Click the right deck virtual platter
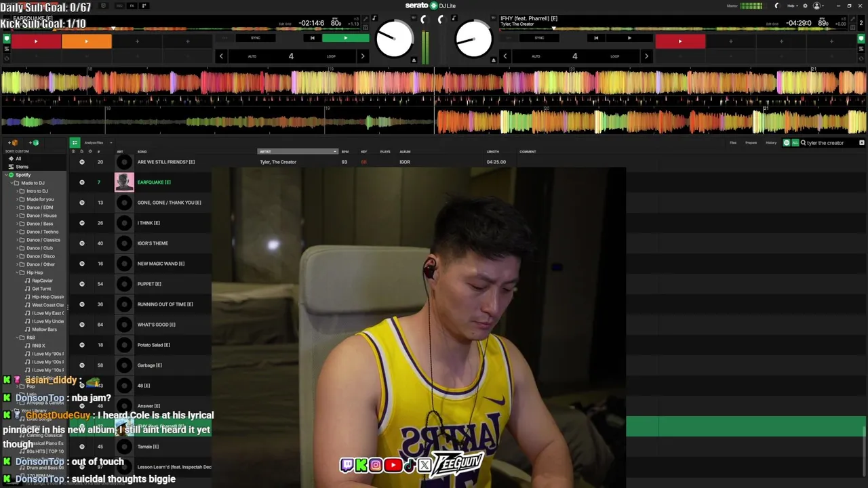Viewport: 868px width, 488px height. [473, 39]
